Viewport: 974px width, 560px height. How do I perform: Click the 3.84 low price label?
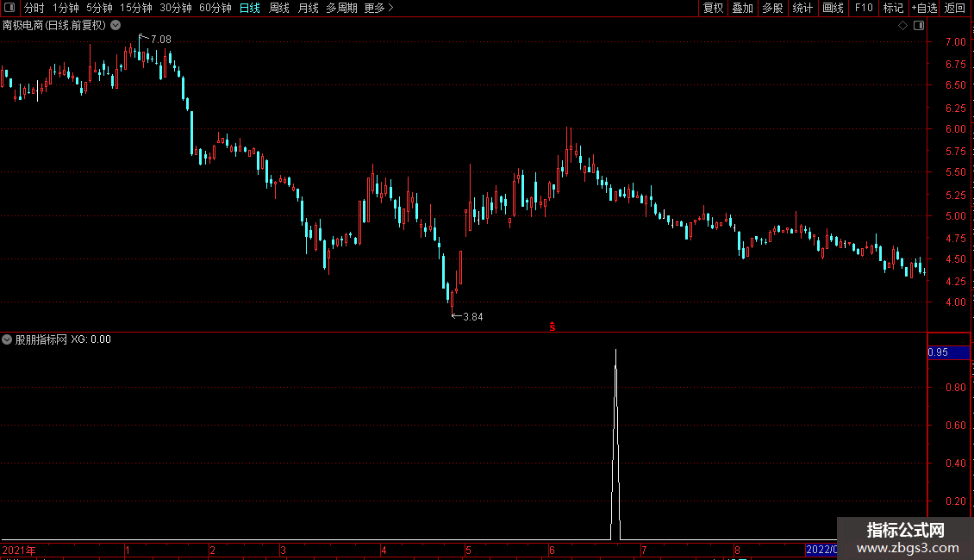click(472, 317)
